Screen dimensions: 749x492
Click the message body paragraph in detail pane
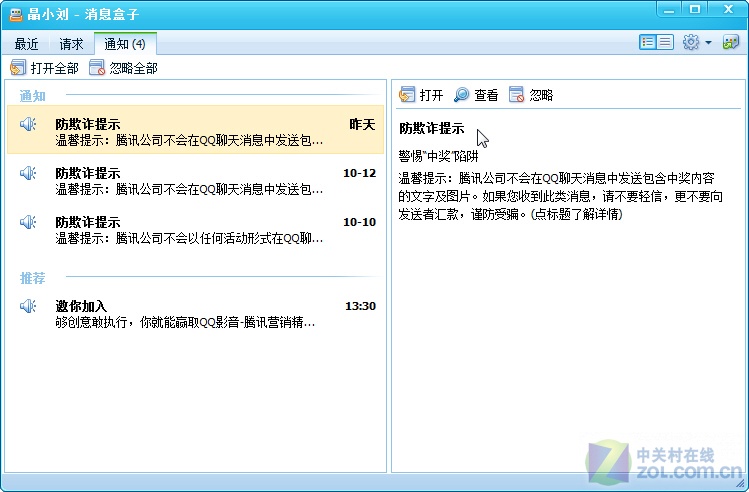point(560,196)
